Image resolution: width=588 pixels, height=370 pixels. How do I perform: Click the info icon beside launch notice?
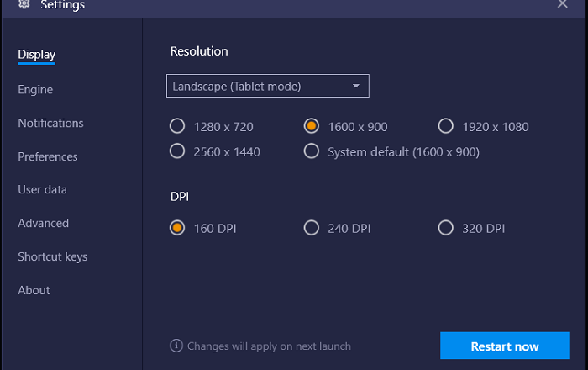coord(176,346)
